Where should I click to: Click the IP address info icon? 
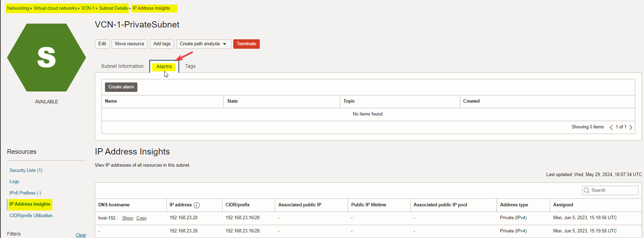(x=197, y=205)
